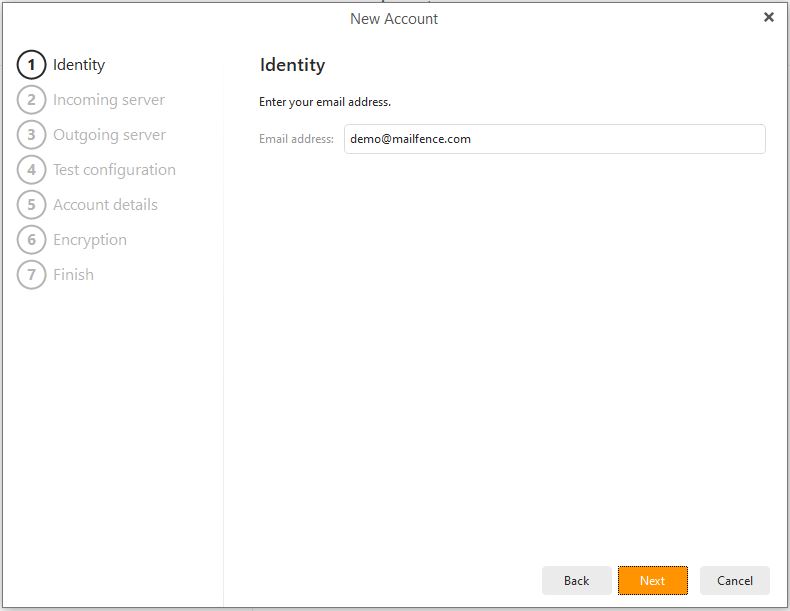Click the Back button
The width and height of the screenshot is (790, 611).
(576, 581)
